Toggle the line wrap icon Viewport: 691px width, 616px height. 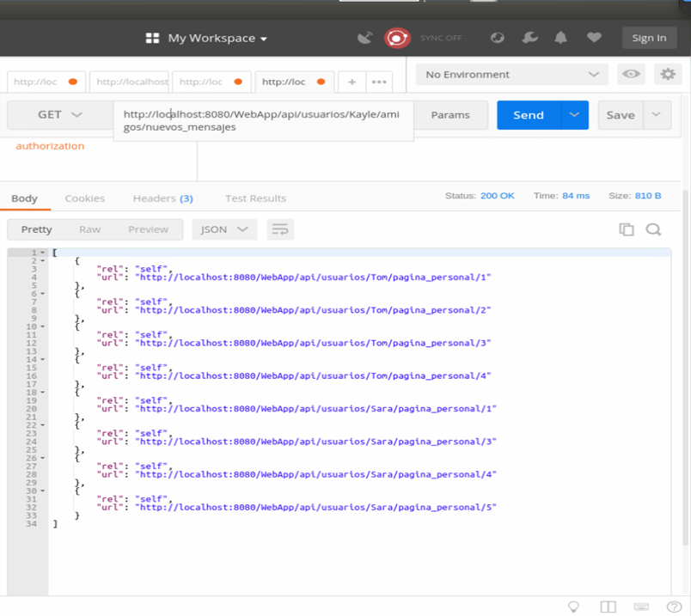pyautogui.click(x=280, y=229)
